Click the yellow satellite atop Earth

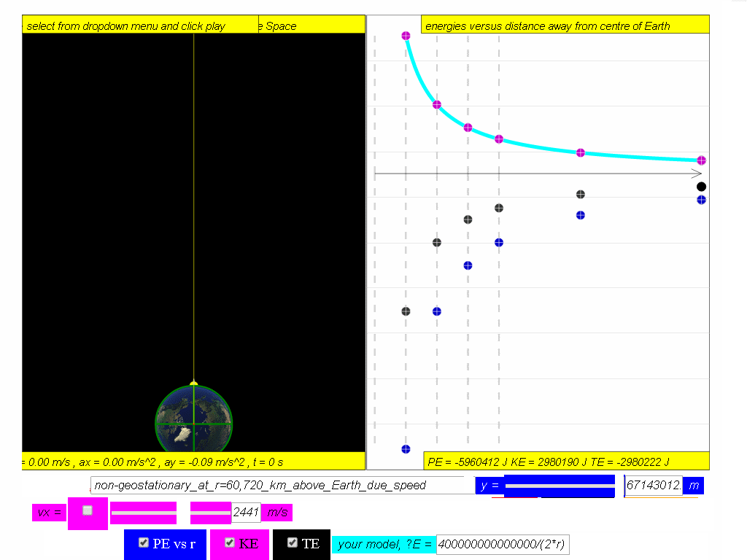point(193,383)
